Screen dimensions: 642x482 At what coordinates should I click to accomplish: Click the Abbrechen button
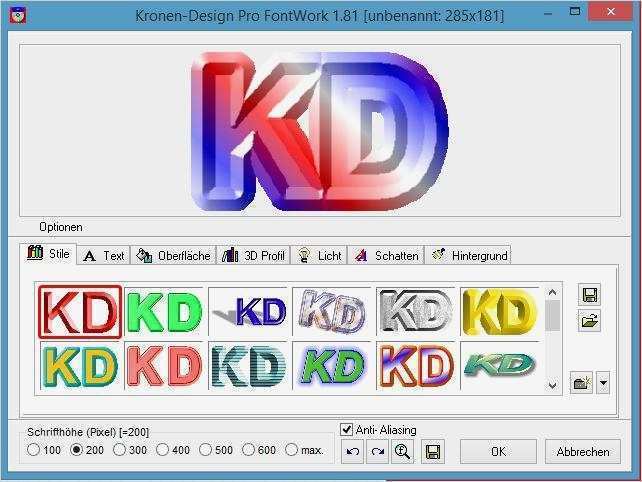583,452
